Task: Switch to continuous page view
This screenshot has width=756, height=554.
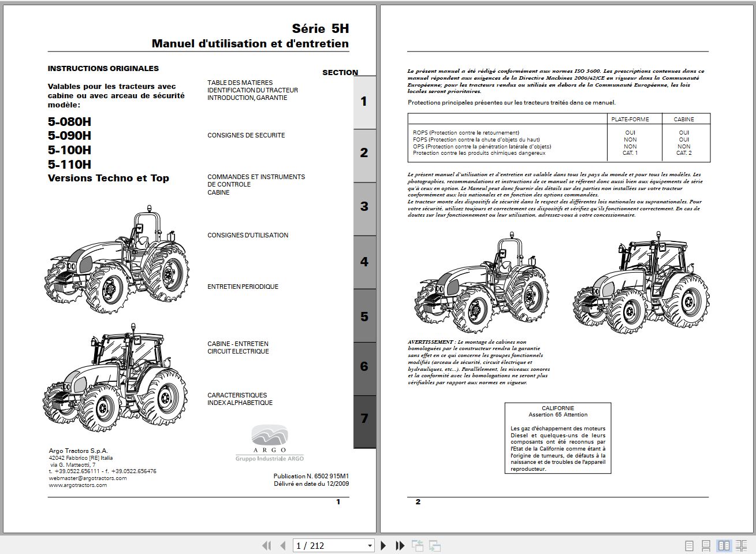Action: pyautogui.click(x=706, y=545)
